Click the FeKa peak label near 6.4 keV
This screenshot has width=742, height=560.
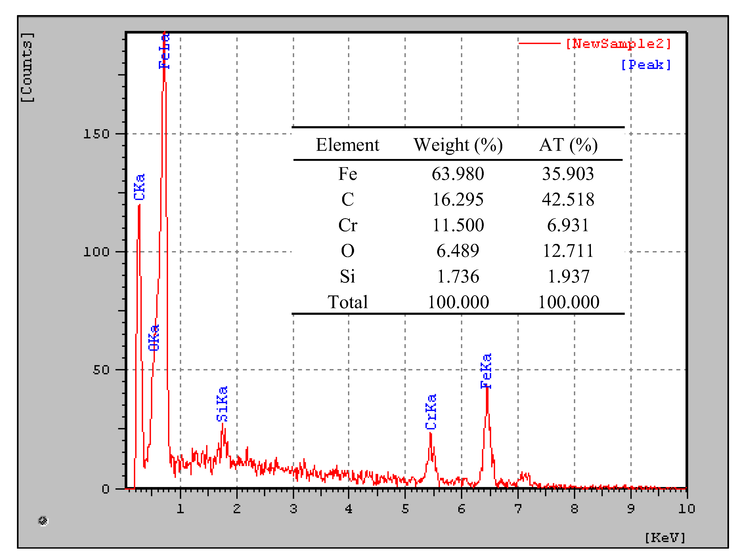tap(486, 371)
